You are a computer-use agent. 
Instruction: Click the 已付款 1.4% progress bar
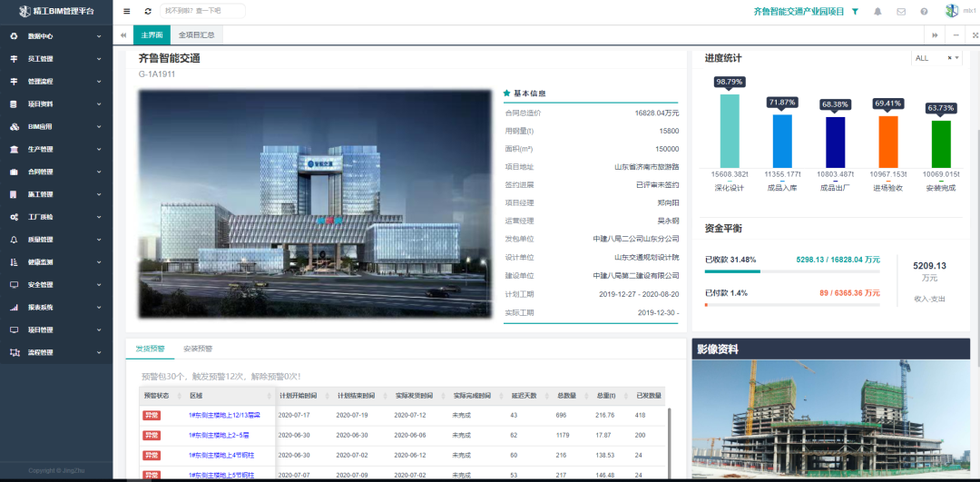point(792,304)
